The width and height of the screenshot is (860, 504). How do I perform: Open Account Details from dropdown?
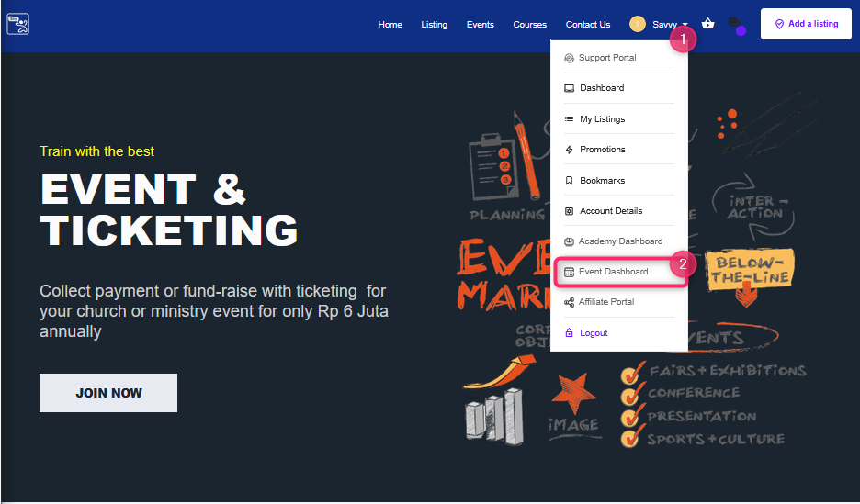pos(611,211)
